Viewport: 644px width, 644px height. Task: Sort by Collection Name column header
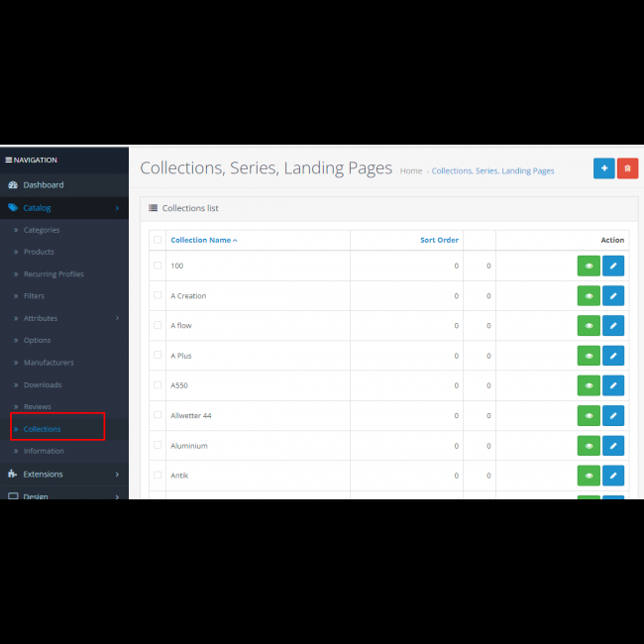201,240
